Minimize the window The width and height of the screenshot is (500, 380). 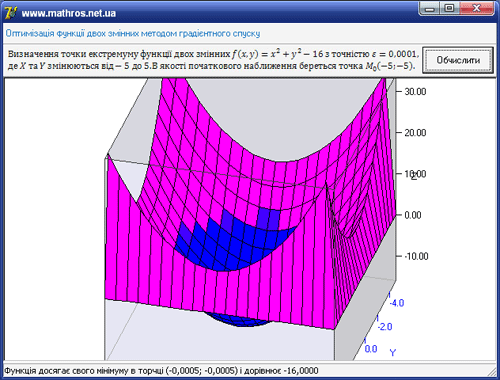(430, 9)
